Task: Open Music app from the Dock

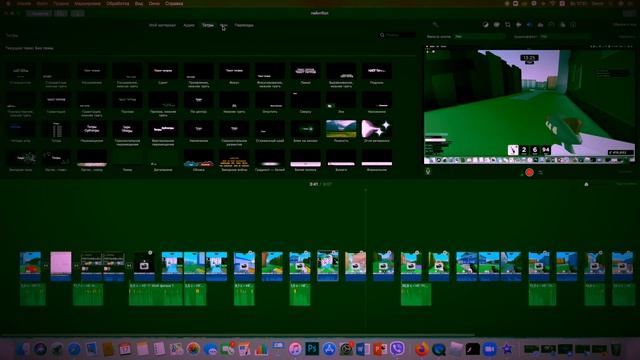Action: [295, 349]
